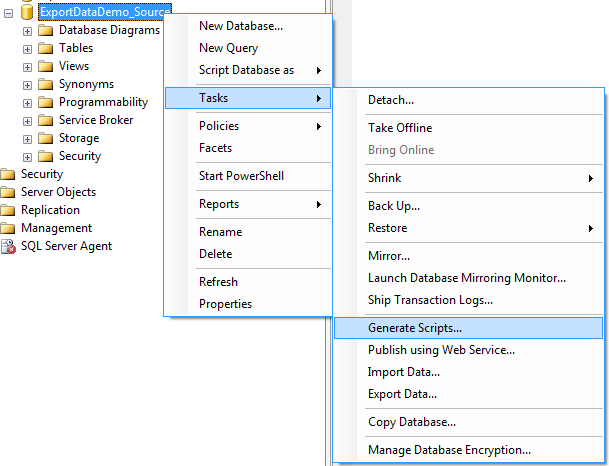Expand the Storage node
Viewport: 609px width, 466px height.
(27, 138)
